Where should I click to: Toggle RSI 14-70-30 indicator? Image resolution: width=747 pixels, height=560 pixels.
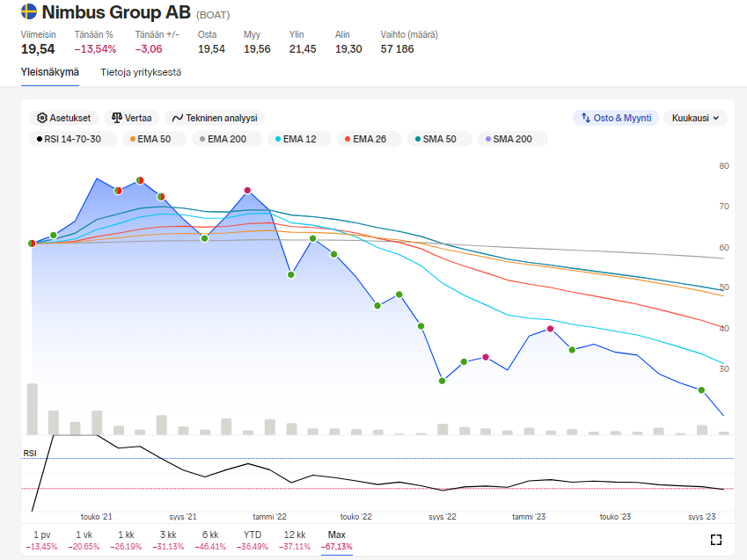click(x=68, y=139)
